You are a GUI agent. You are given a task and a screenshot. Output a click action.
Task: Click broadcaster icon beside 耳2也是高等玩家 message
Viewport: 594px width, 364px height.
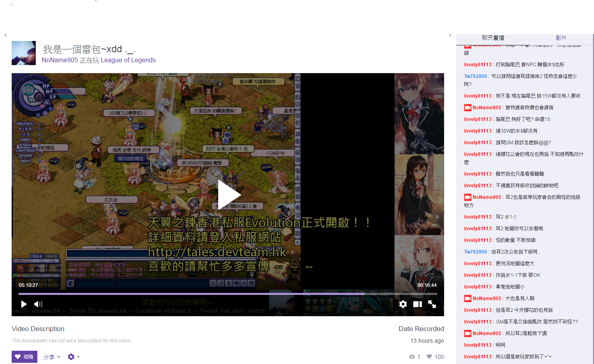468,197
